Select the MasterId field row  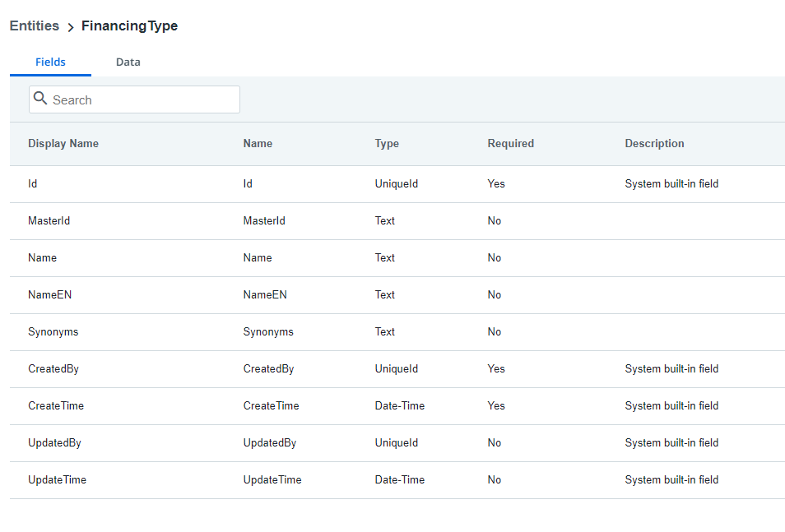pos(397,221)
